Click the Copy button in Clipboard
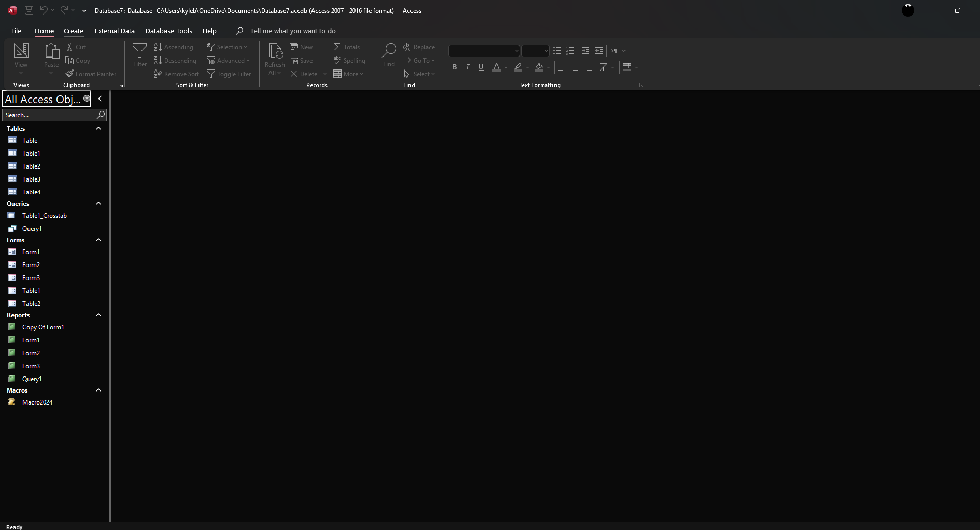The width and height of the screenshot is (980, 530). (x=78, y=61)
